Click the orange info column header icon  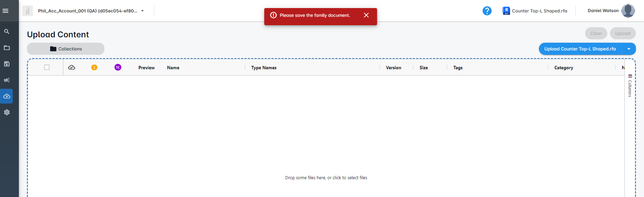[94, 68]
